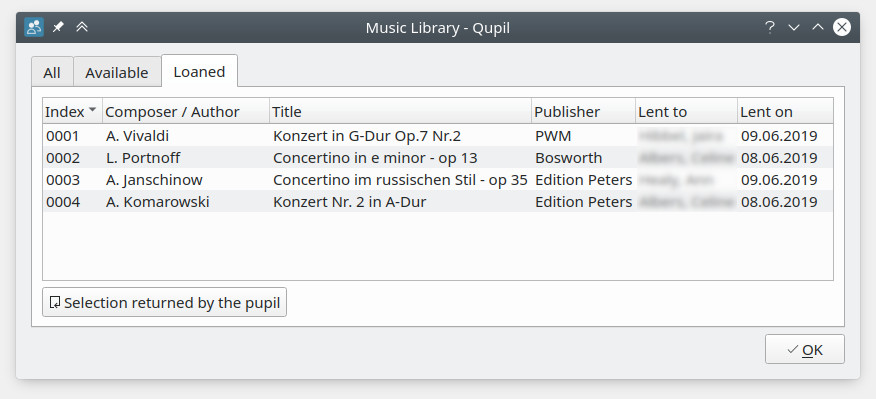The height and width of the screenshot is (399, 876).
Task: Select the A. Komarowski Konzert Nr. 2 row
Action: click(438, 201)
